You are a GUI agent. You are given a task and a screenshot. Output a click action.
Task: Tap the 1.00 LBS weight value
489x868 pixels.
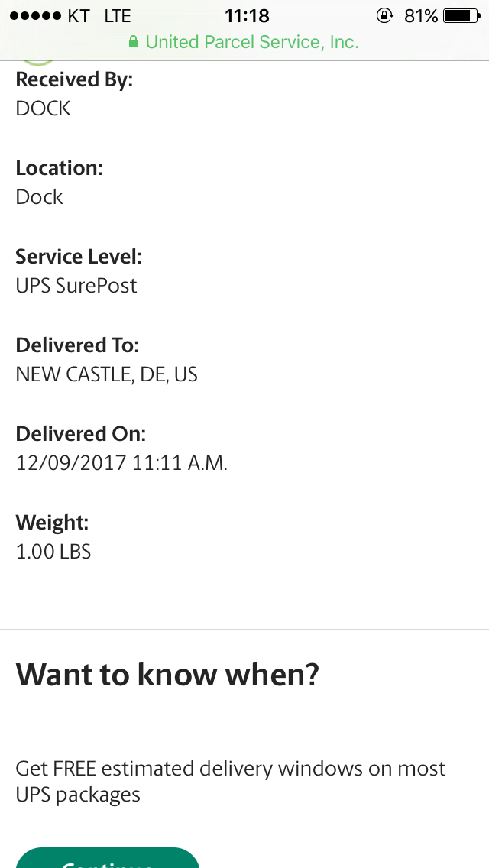coord(53,552)
